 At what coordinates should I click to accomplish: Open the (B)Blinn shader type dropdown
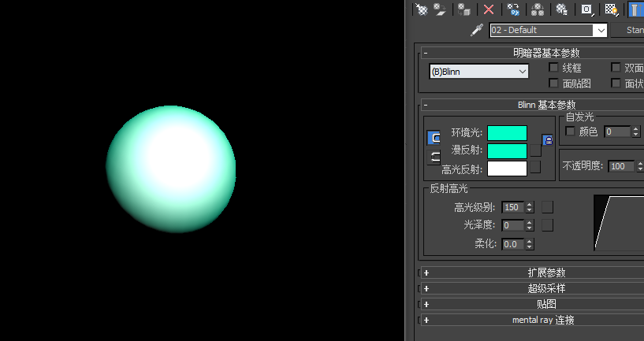(x=479, y=72)
